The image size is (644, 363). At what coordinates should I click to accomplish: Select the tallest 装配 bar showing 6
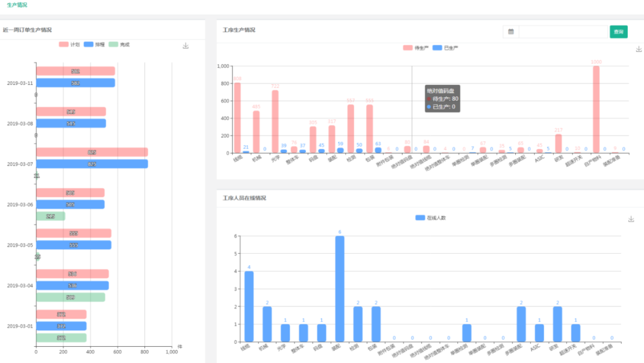click(340, 289)
